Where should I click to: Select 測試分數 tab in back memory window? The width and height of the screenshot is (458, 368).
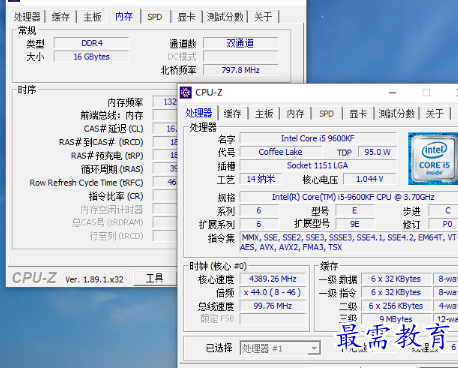point(225,17)
